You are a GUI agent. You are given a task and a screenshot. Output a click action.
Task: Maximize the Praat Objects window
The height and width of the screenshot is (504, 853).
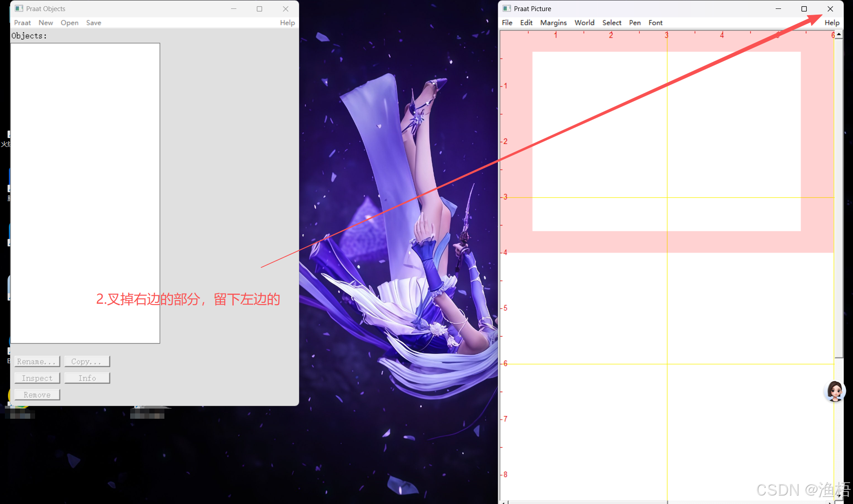pos(259,9)
